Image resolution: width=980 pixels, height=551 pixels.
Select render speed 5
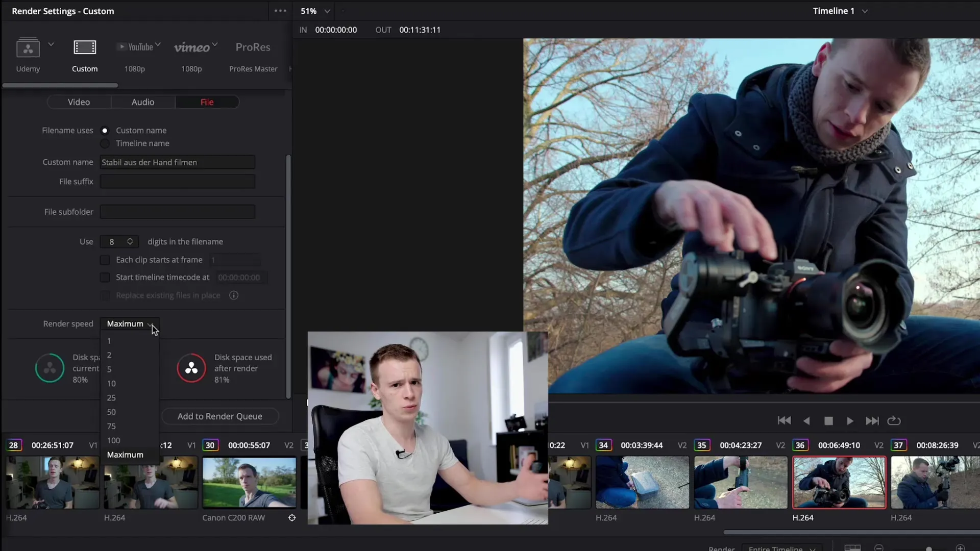(130, 369)
